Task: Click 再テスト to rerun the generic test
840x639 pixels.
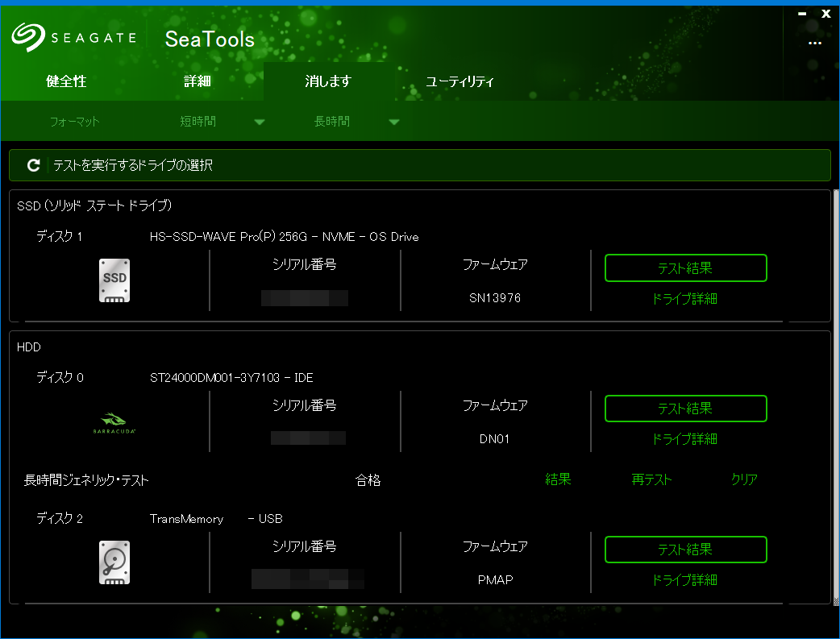Action: point(651,479)
